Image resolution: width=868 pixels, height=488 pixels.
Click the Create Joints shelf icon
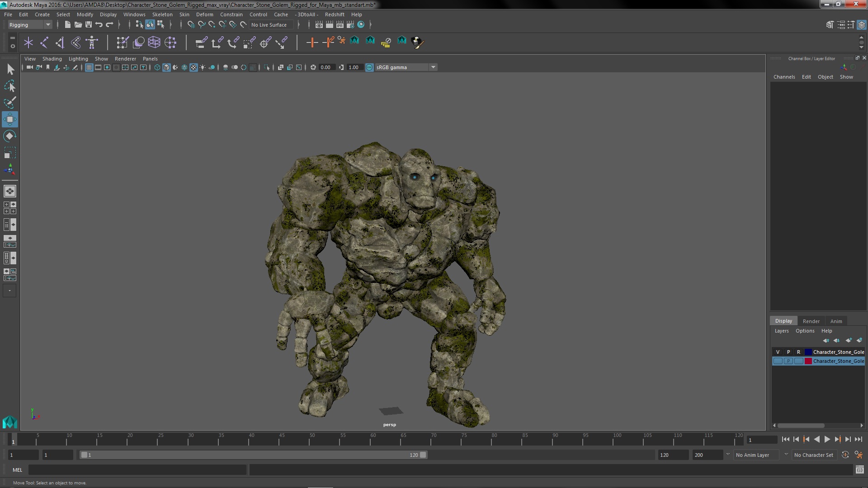[44, 42]
